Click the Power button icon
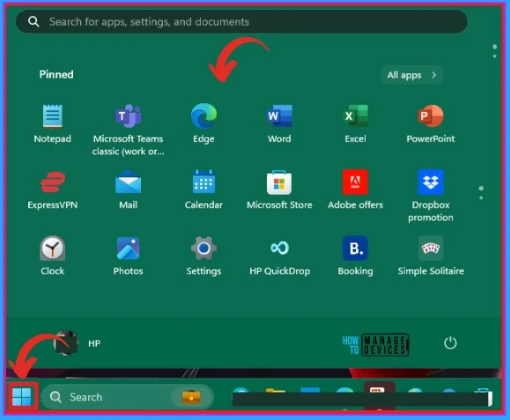Viewport: 510px width, 420px height. 450,343
